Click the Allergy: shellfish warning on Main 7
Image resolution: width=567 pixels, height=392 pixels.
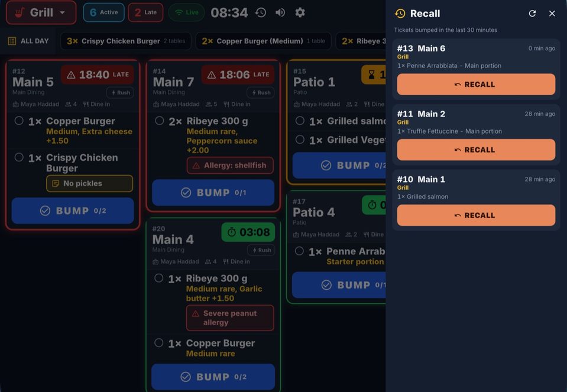230,166
